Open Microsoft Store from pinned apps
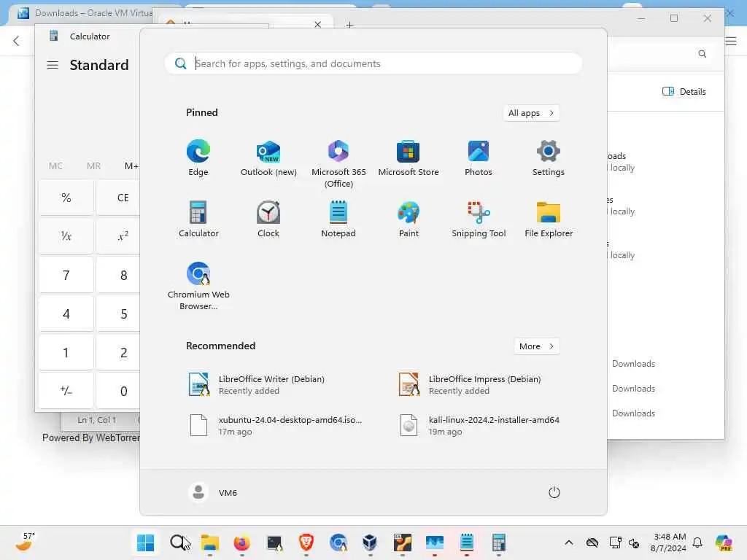The width and height of the screenshot is (747, 560). 409,158
